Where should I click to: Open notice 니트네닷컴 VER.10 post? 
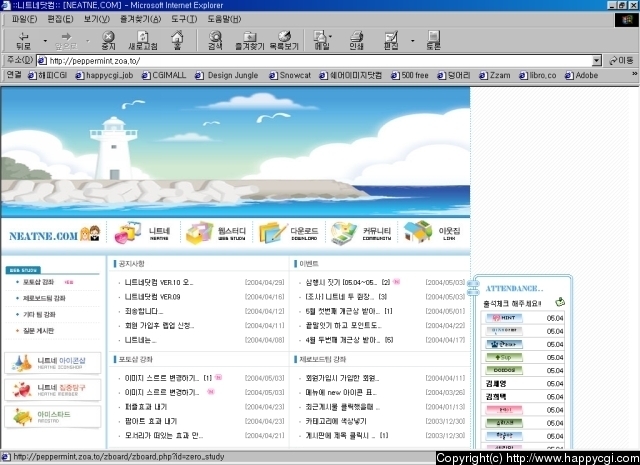(x=159, y=283)
